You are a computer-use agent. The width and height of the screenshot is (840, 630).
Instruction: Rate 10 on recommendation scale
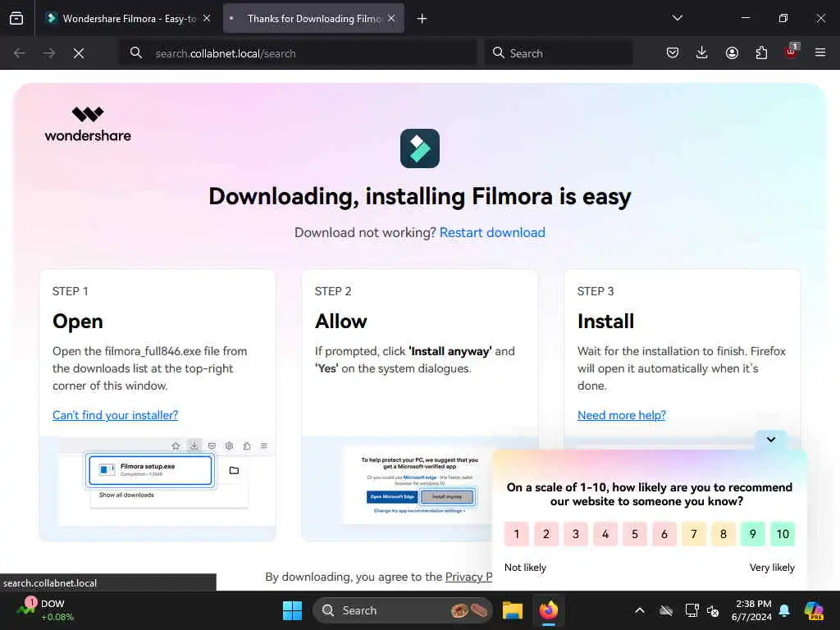[783, 534]
